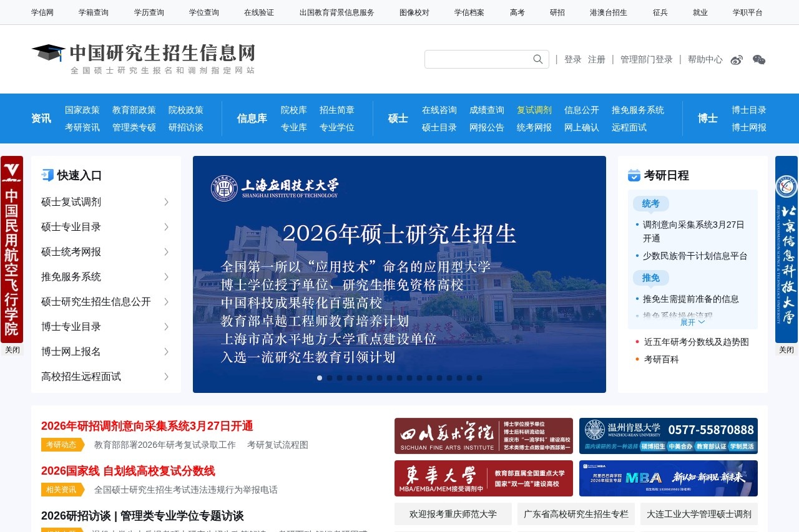Open 研招访谈 in 资讯 nav
Viewport: 799px width, 532px height.
(x=186, y=127)
